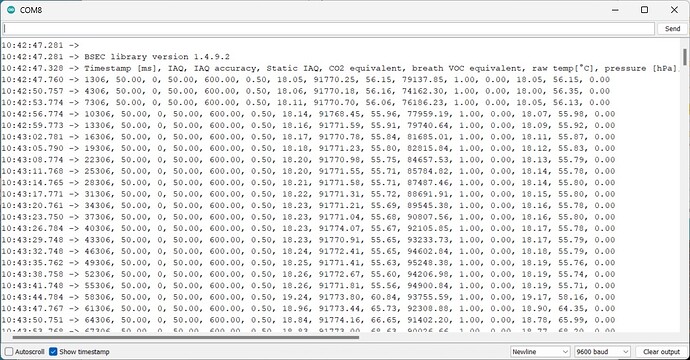
Task: Open the Newline line-ending dropdown
Action: click(540, 352)
